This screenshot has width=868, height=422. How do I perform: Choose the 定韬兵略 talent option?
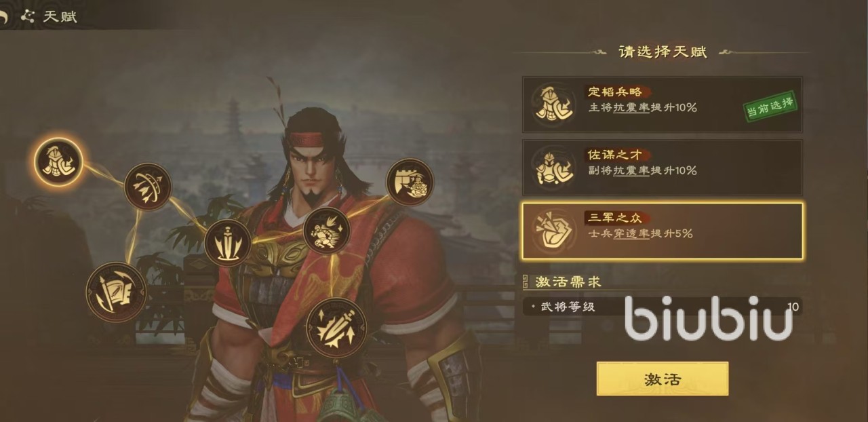[x=662, y=104]
